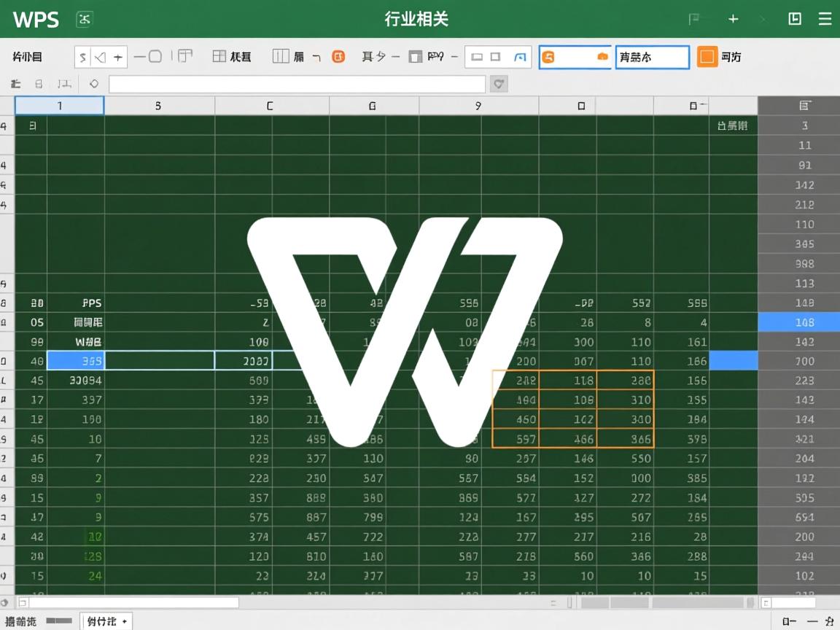Open the hamburger menu at top right

point(824,19)
